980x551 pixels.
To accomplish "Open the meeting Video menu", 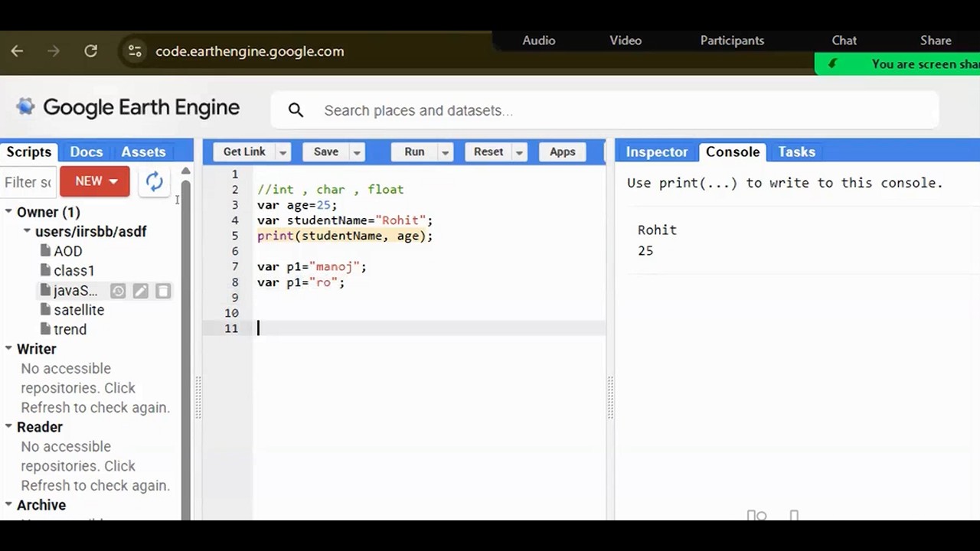I will coord(626,41).
